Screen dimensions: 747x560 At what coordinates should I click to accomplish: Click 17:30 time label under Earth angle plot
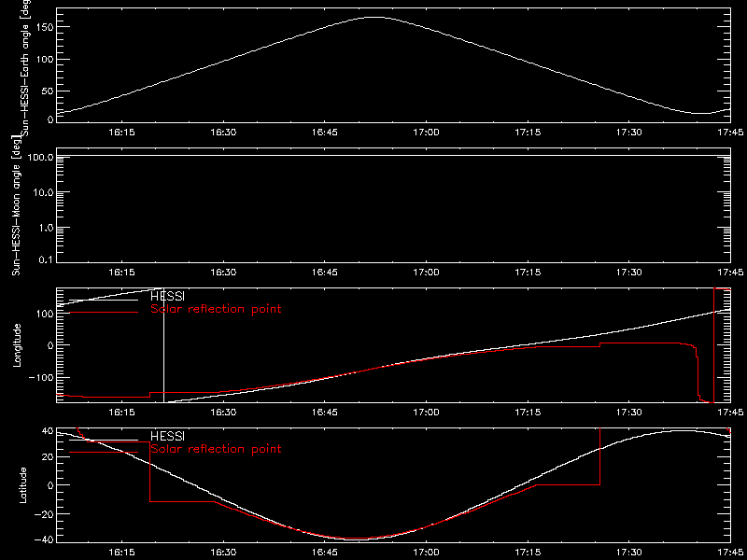[629, 133]
